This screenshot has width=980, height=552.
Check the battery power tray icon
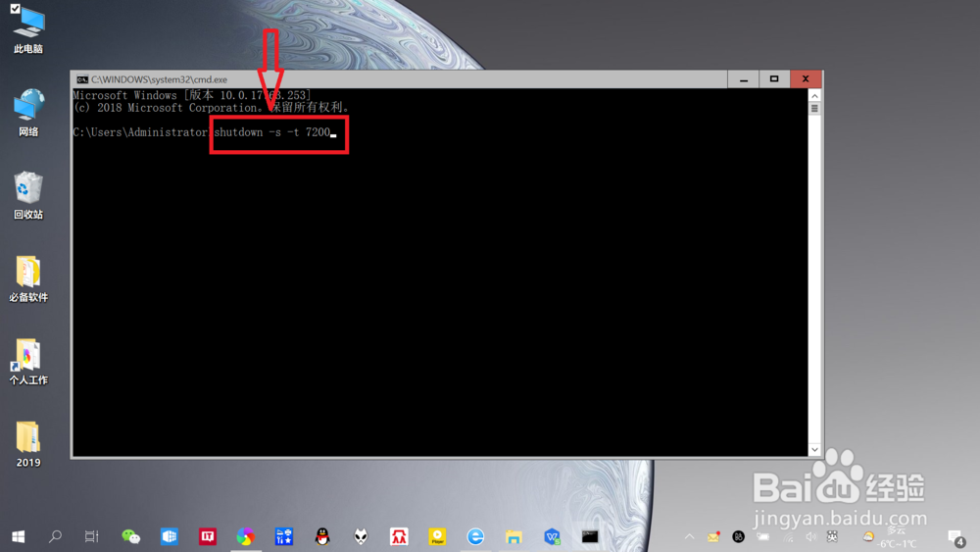tap(763, 536)
